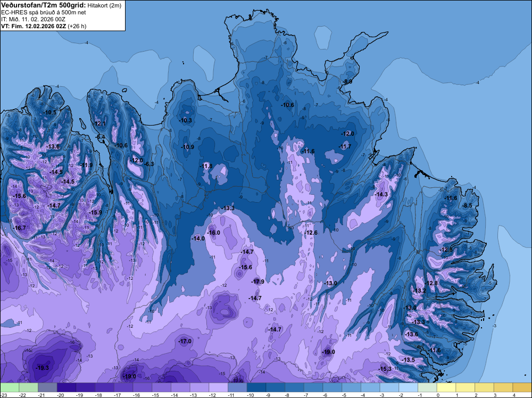Viewport: 532px width, 398px height.
Task: Select the darkest purple legend swatch labeled -20
Action: click(66, 387)
